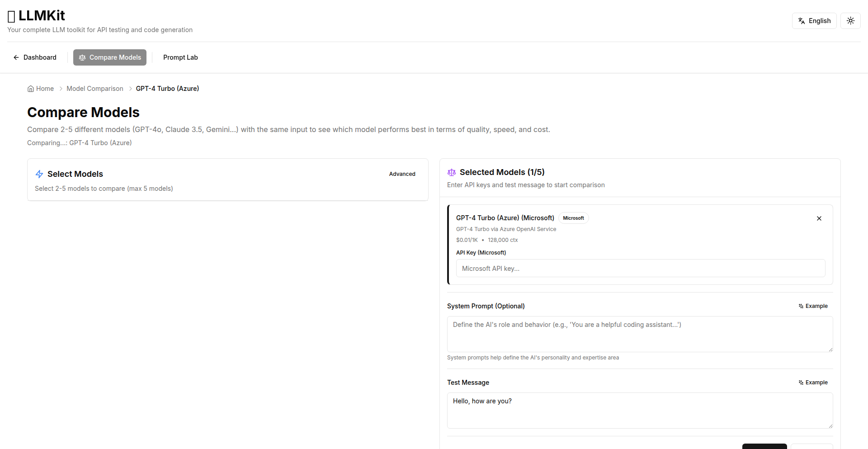The image size is (868, 449).
Task: Click the Home breadcrumb house icon
Action: tap(31, 89)
